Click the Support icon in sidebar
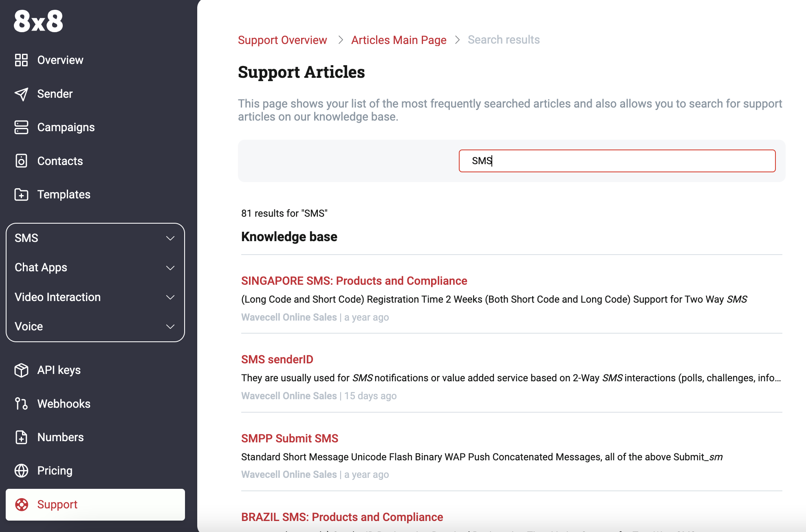The image size is (806, 532). pyautogui.click(x=21, y=504)
